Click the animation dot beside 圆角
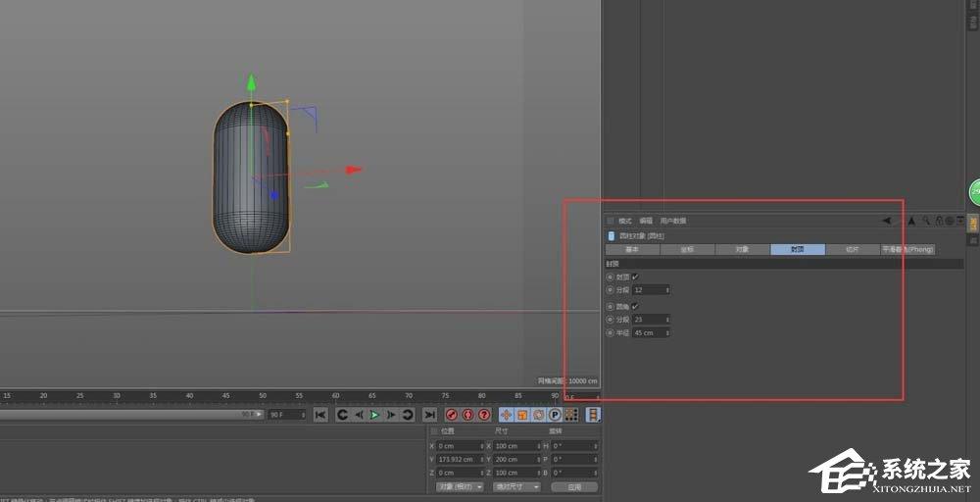Image resolution: width=980 pixels, height=502 pixels. [611, 306]
